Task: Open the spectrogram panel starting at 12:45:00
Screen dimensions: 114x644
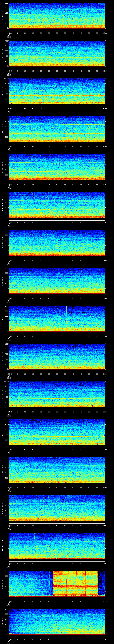Action: point(57,53)
